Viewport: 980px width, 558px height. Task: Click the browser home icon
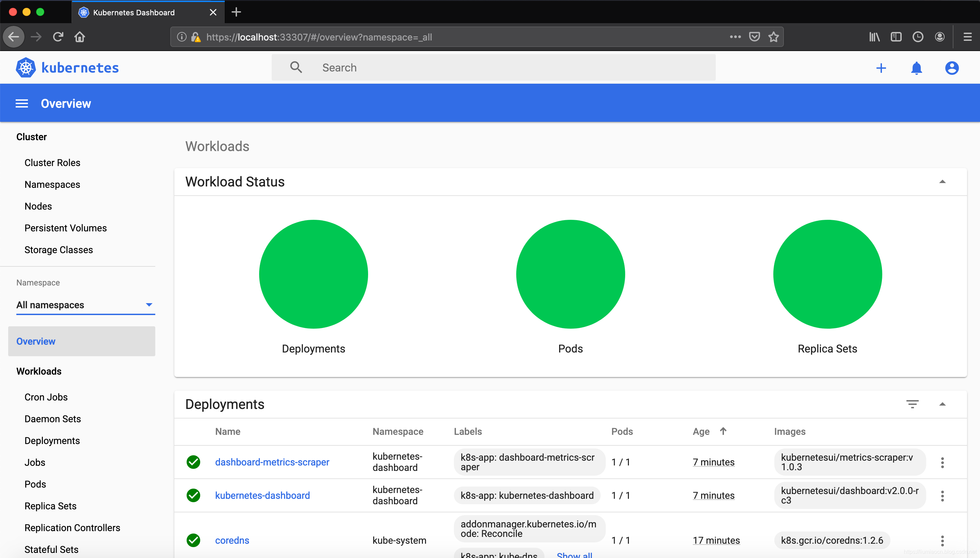point(80,37)
